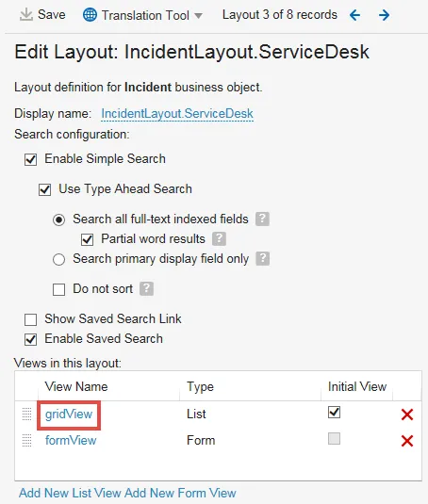Check Show Saved Search Link

click(x=30, y=319)
